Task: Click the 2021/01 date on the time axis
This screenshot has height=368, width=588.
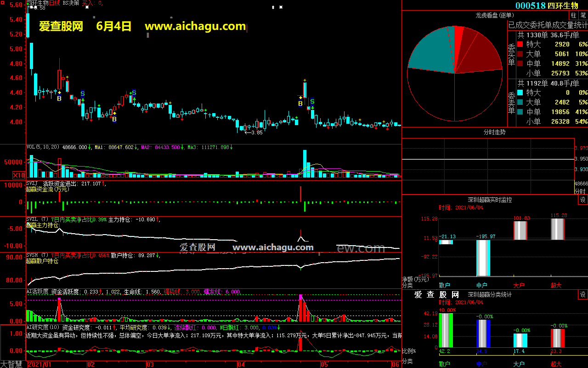Action: pos(40,364)
